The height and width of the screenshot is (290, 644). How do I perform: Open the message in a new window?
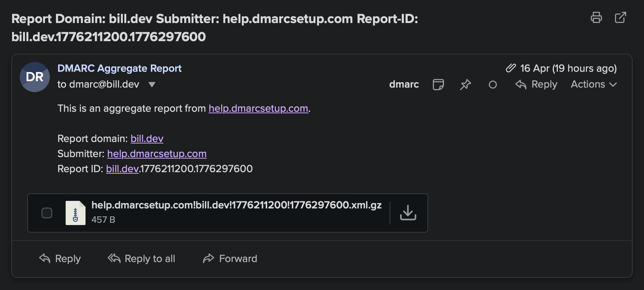click(621, 17)
